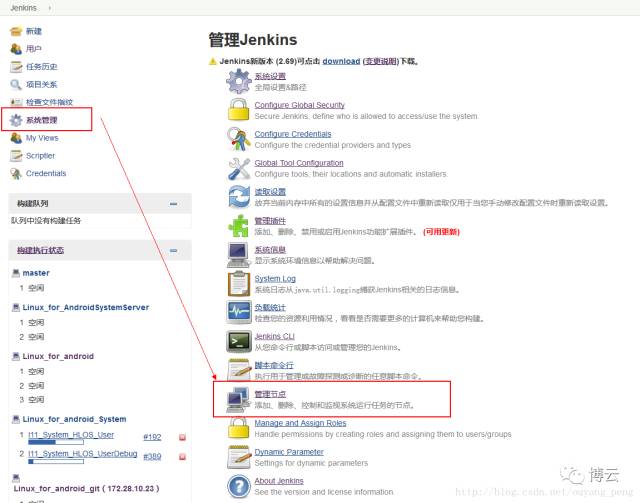
Task: Open the Configure Global Security link
Action: tap(300, 105)
